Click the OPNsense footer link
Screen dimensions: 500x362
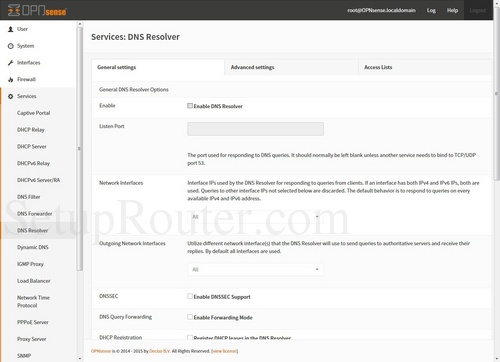[101, 351]
